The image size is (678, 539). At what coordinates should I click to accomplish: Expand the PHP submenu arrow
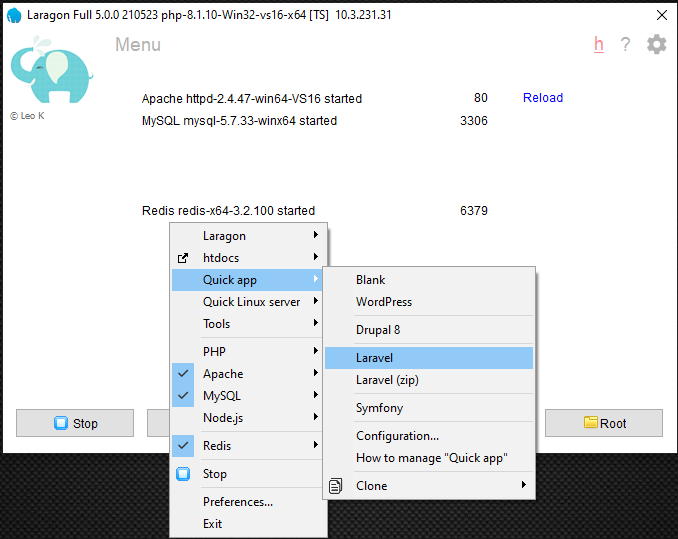316,351
